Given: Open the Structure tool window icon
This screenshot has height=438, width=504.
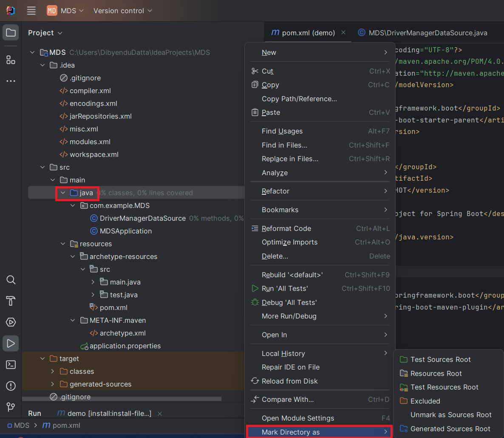Looking at the screenshot, I should 11,60.
